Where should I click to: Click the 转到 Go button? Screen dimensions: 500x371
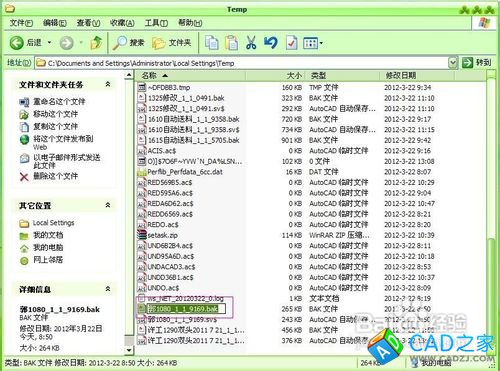tap(477, 62)
